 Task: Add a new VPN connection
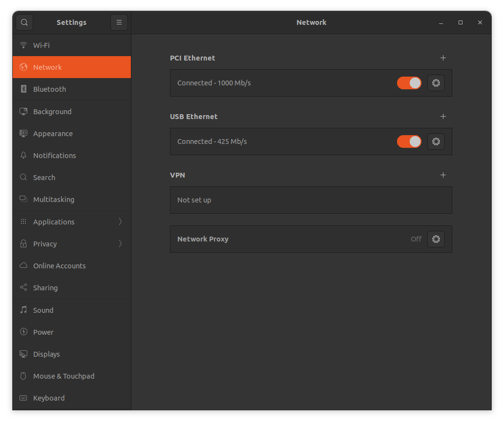pos(443,175)
